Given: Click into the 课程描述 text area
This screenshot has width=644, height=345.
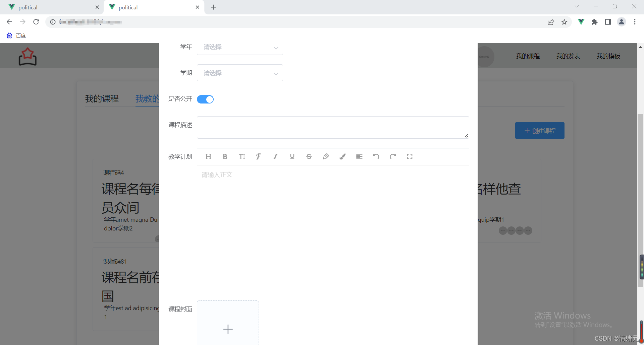Looking at the screenshot, I should pos(333,127).
